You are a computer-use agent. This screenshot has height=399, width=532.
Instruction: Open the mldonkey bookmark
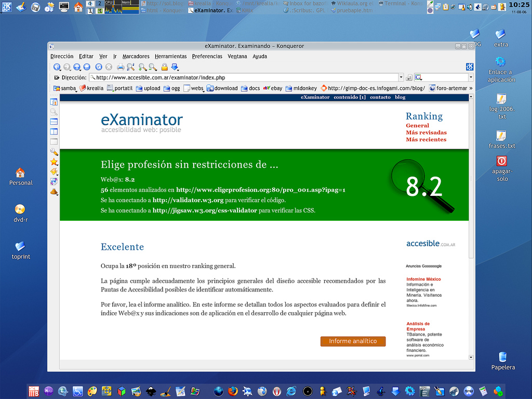tap(301, 88)
